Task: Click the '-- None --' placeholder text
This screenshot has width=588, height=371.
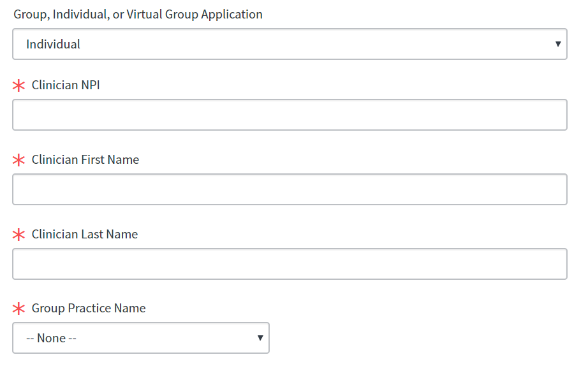Action: (51, 338)
